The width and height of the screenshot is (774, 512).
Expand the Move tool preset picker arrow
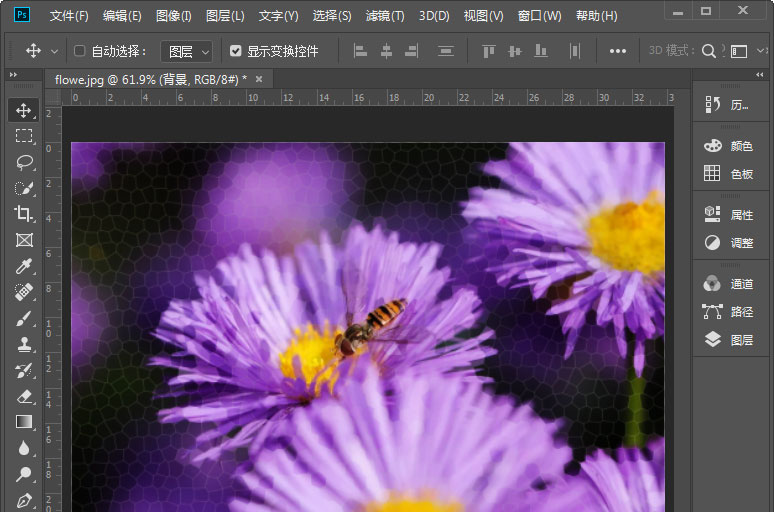tap(55, 51)
